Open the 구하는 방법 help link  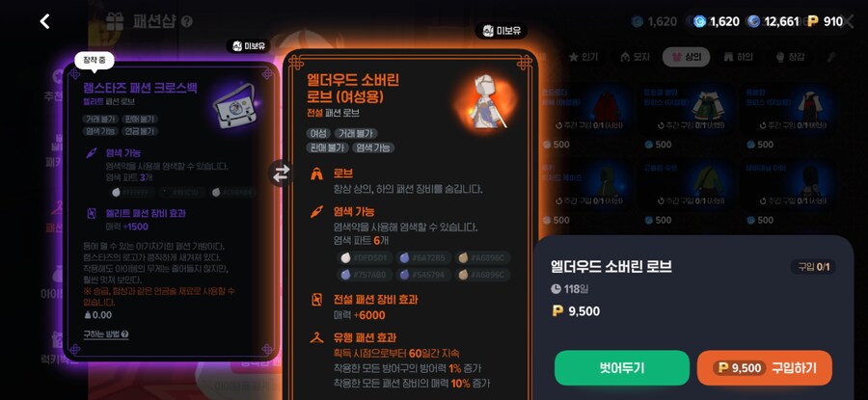[106, 334]
